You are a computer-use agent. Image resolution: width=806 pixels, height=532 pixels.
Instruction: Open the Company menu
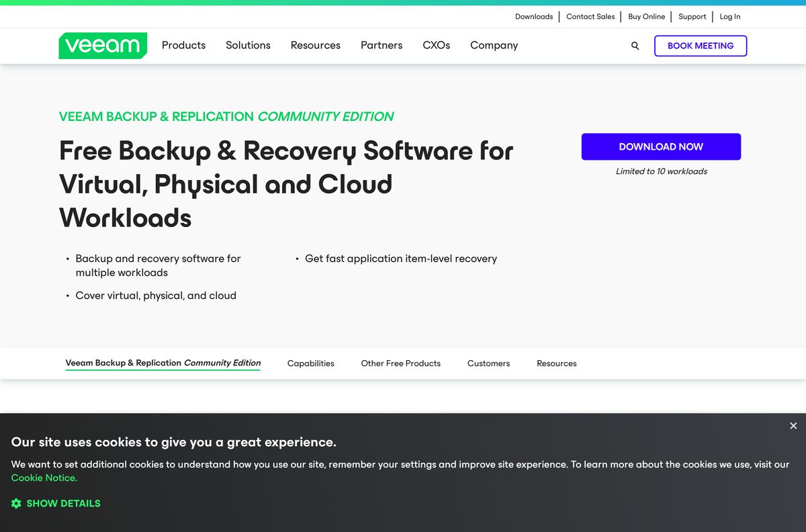[x=494, y=45]
